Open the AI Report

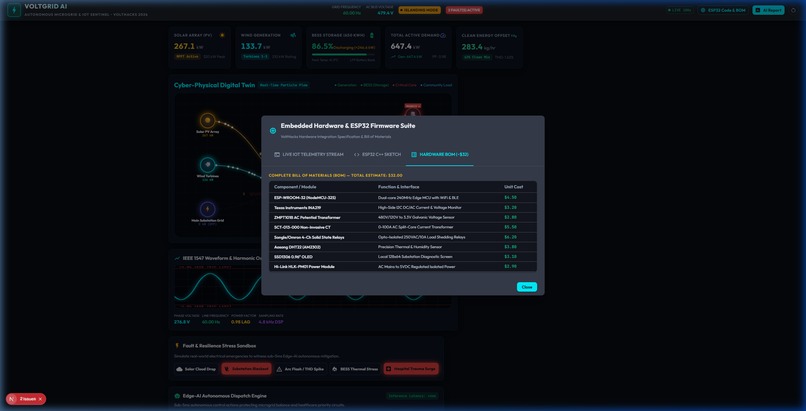[768, 10]
